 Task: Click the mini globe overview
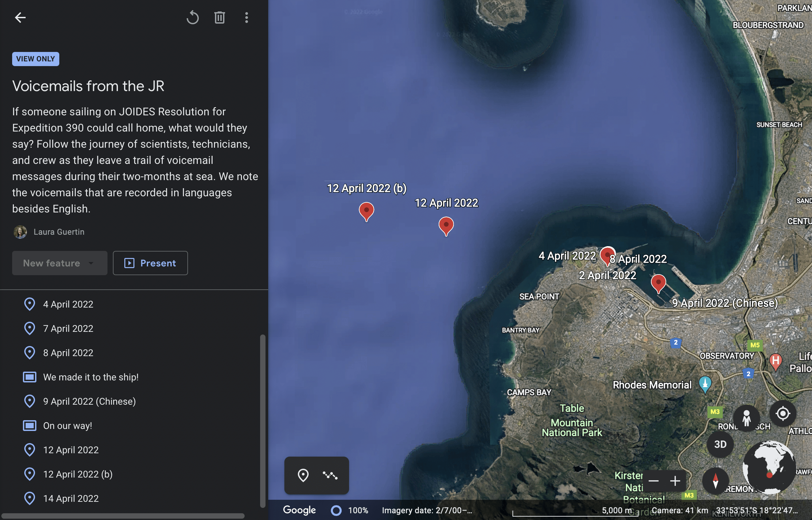pyautogui.click(x=770, y=467)
